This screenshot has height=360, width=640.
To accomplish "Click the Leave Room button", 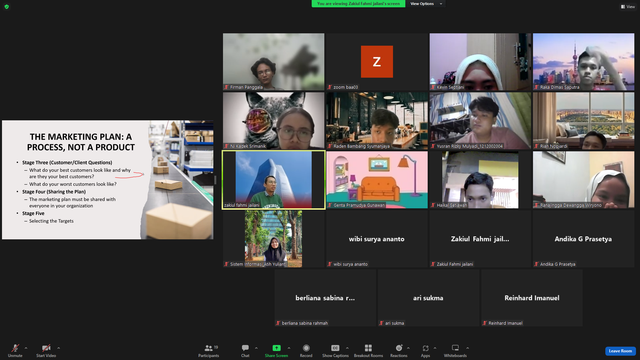I will tap(620, 351).
